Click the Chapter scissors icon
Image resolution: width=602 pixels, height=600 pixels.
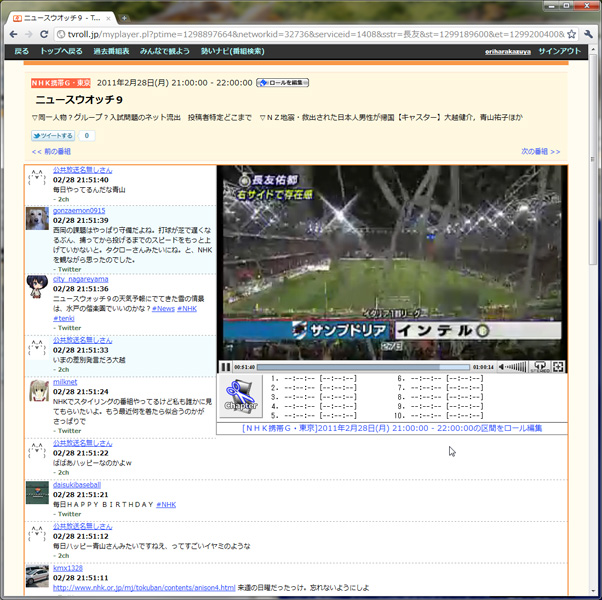tap(240, 392)
